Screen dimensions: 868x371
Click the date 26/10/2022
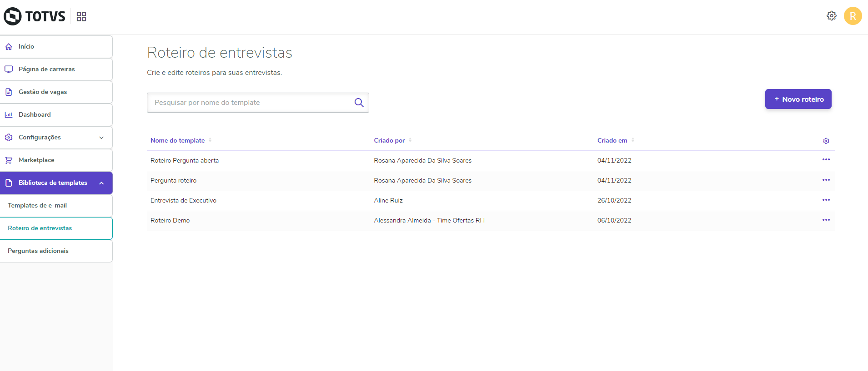pos(614,201)
